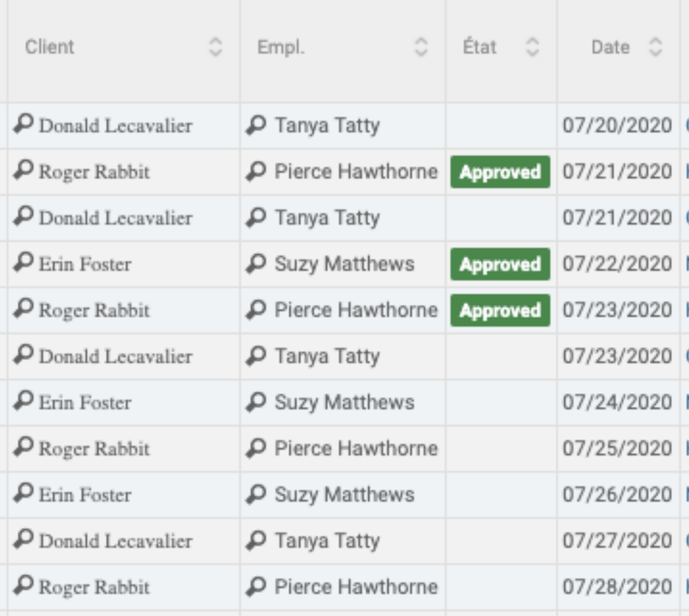The image size is (689, 616).
Task: Toggle sort arrows on Date column
Action: 655,47
